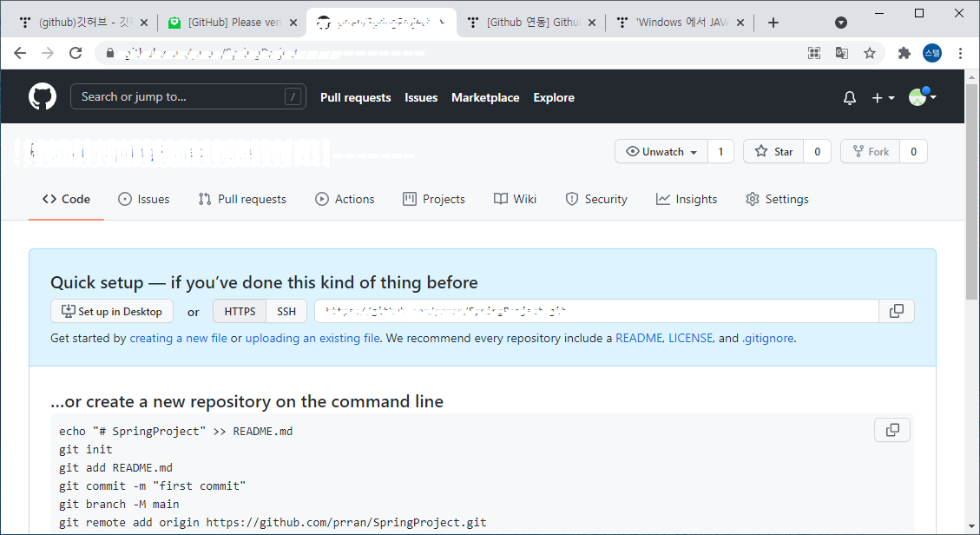Open the Security tab
The image size is (980, 535).
[x=596, y=199]
